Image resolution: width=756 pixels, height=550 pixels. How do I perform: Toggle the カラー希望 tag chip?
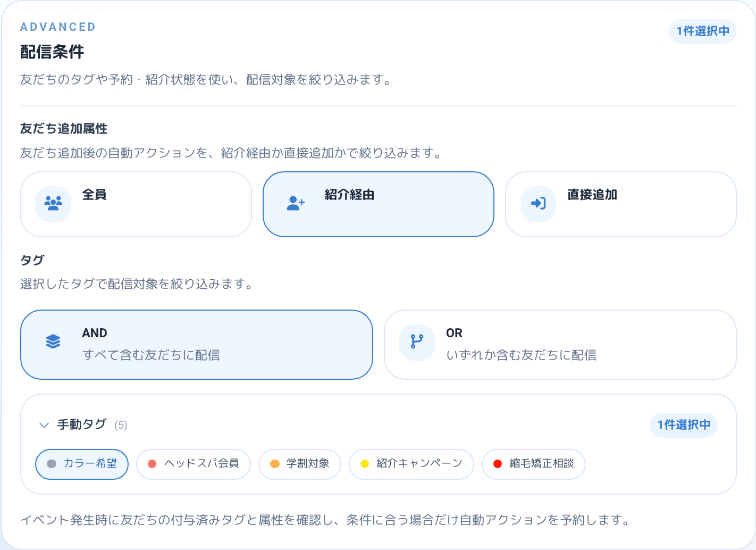[x=82, y=464]
